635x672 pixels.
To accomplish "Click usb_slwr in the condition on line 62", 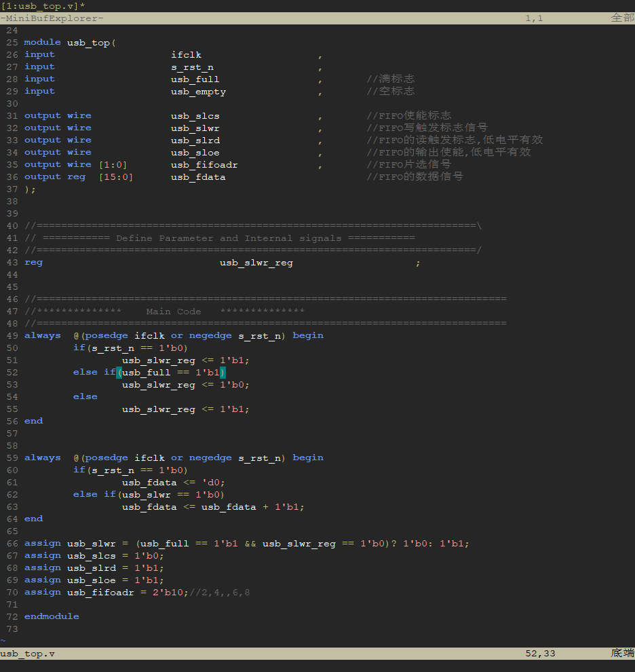I will click(146, 495).
